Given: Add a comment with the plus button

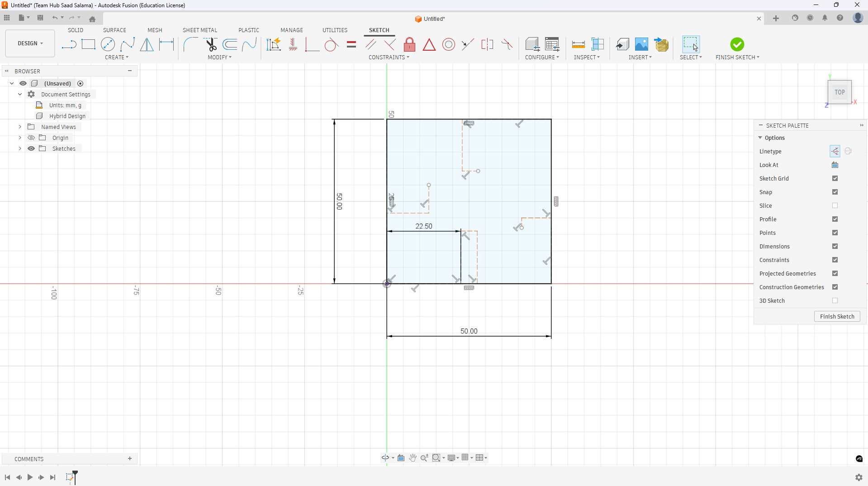Looking at the screenshot, I should click(x=130, y=459).
